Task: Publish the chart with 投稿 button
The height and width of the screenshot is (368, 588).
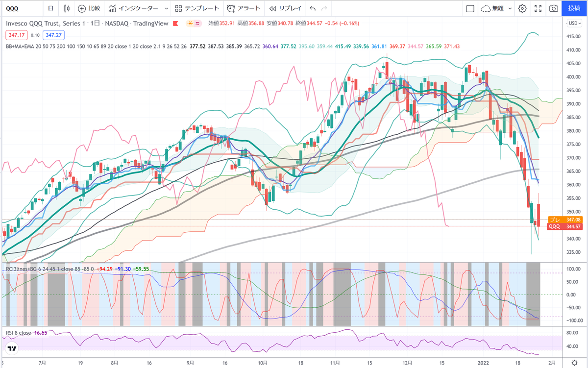Action: pos(574,8)
